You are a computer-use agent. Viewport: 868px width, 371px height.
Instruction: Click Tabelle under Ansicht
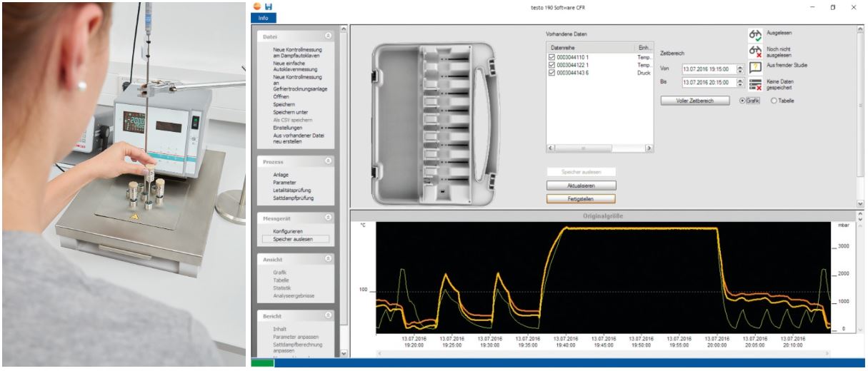coord(281,280)
